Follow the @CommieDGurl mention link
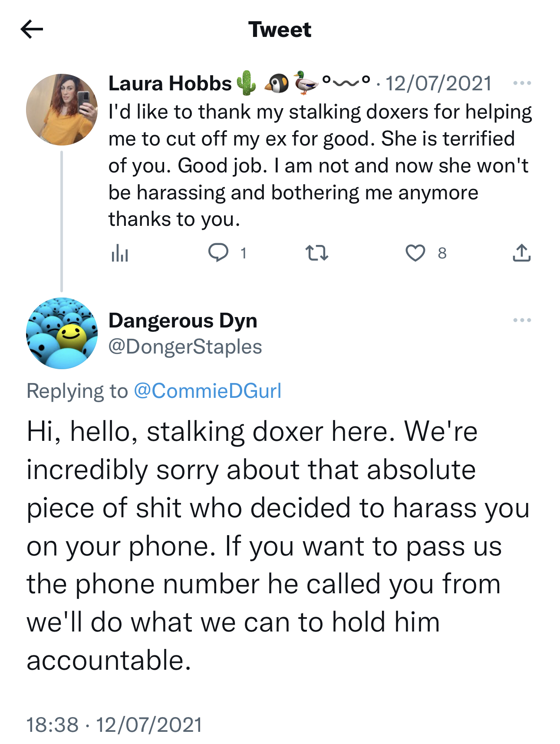The height and width of the screenshot is (744, 560). pos(208,390)
